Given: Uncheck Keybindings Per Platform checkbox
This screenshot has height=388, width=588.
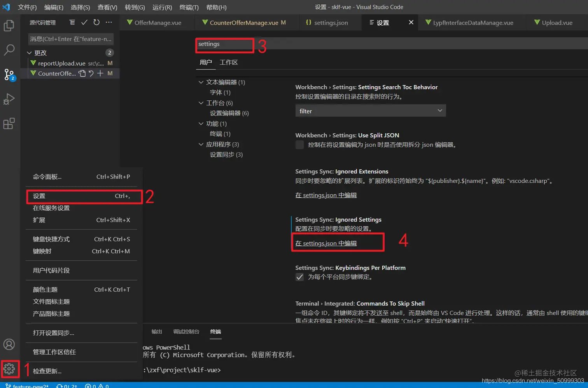Looking at the screenshot, I should pos(299,277).
